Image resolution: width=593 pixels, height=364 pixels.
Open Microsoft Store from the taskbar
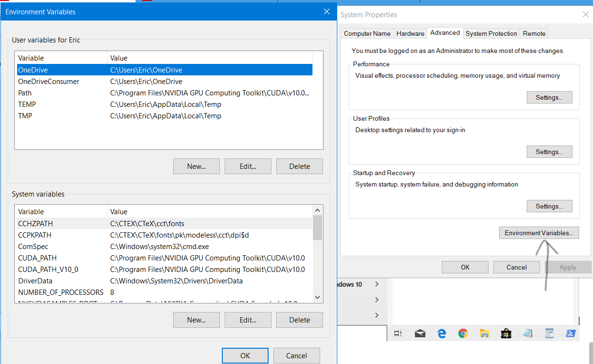pyautogui.click(x=506, y=333)
